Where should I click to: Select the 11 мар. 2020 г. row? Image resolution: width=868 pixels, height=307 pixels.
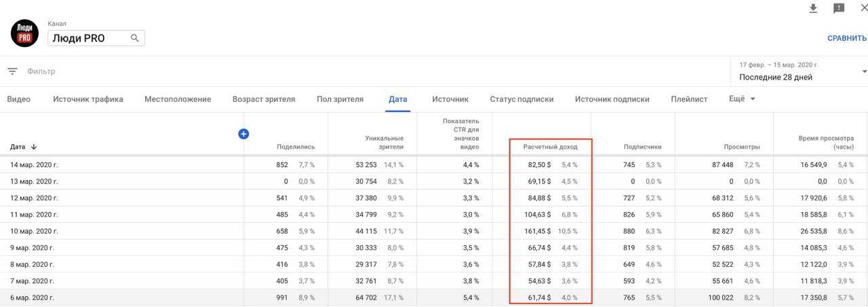pos(434,215)
